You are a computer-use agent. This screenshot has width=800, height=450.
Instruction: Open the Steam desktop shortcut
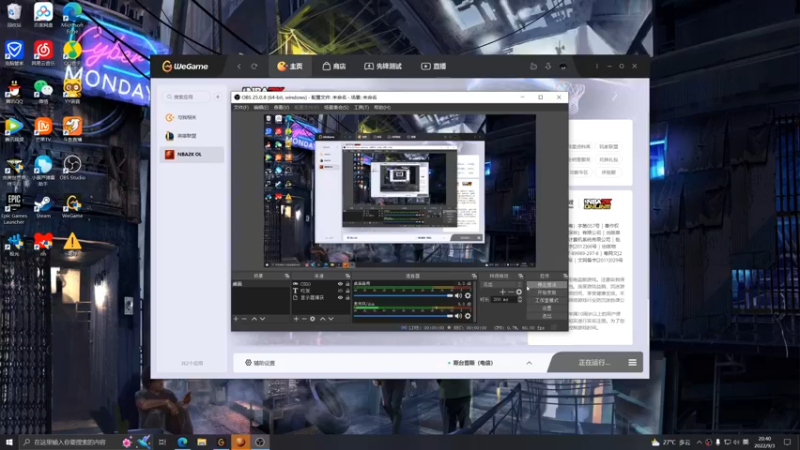coord(43,207)
